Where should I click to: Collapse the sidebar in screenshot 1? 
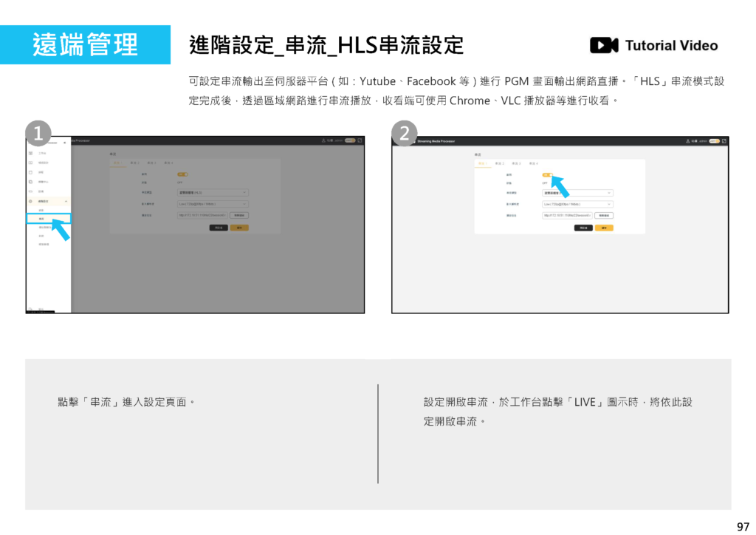coord(65,141)
